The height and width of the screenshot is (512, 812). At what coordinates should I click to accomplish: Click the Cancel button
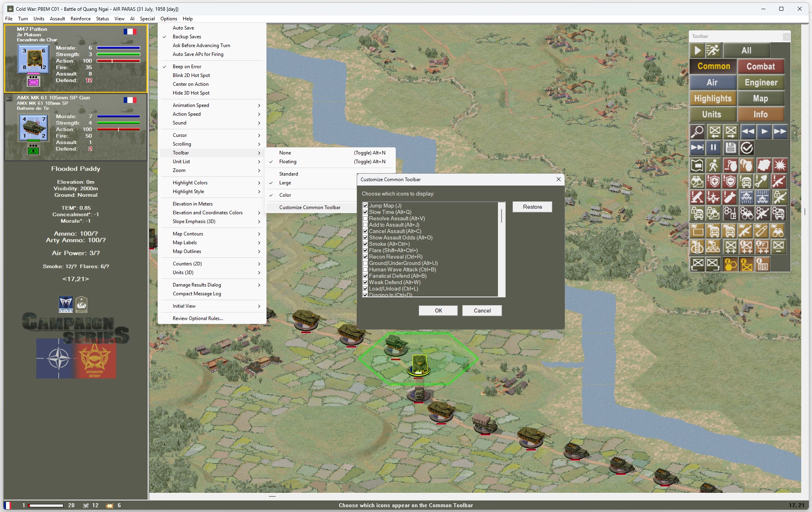point(482,310)
